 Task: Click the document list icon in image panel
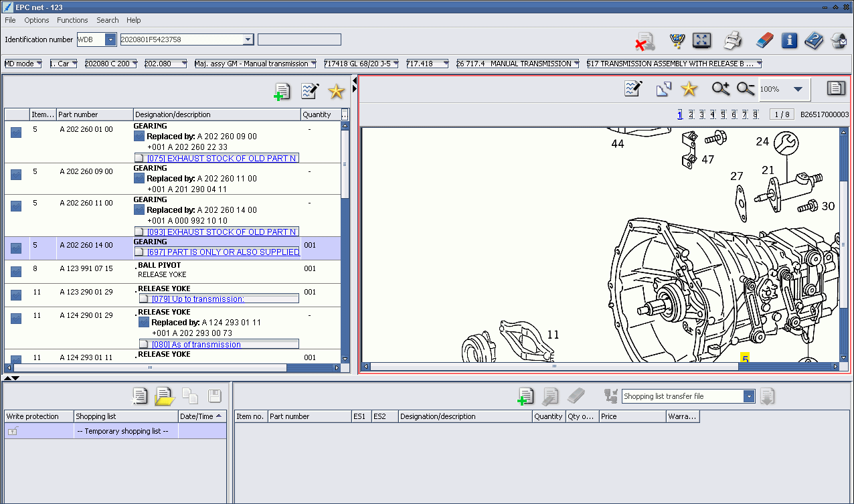[x=835, y=88]
